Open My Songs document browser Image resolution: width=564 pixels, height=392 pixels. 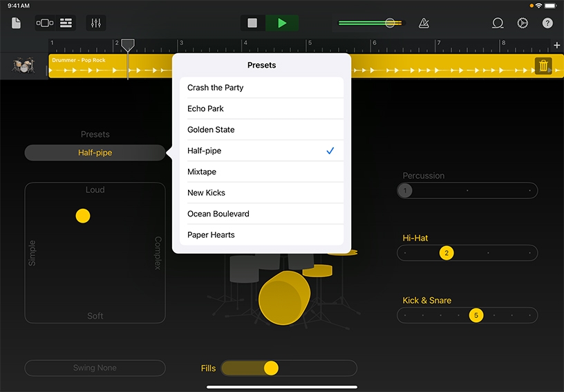click(x=16, y=24)
